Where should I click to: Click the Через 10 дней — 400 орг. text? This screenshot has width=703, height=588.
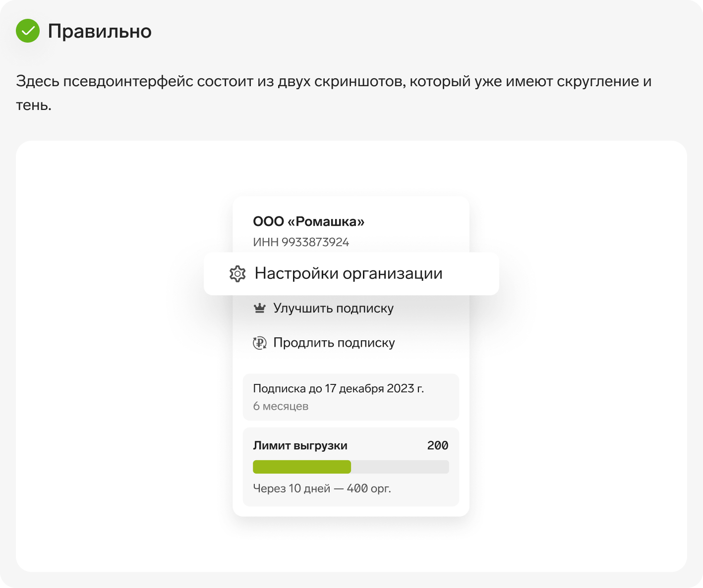coord(322,488)
